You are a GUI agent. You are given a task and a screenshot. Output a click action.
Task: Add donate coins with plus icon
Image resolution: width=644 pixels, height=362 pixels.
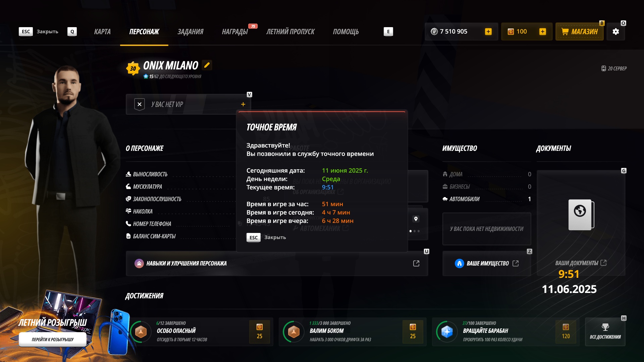(542, 32)
